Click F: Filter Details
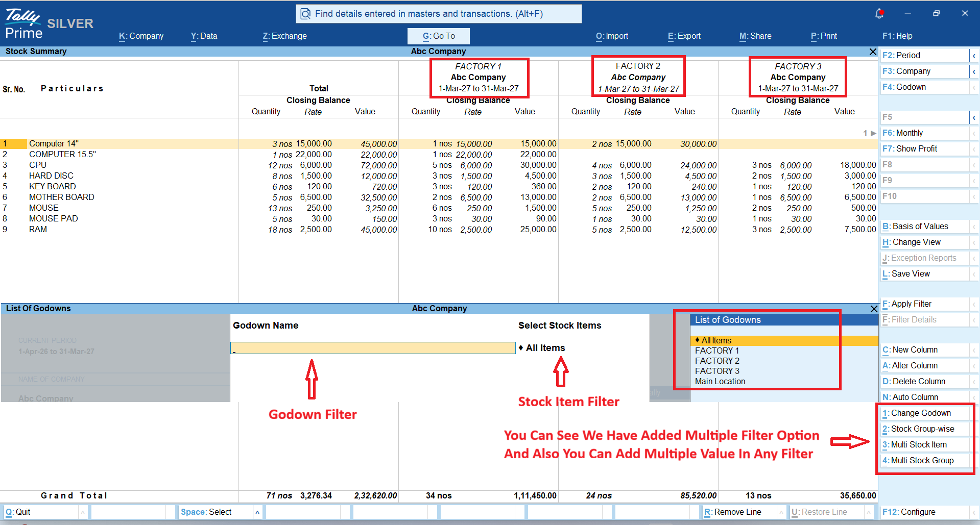 (924, 320)
